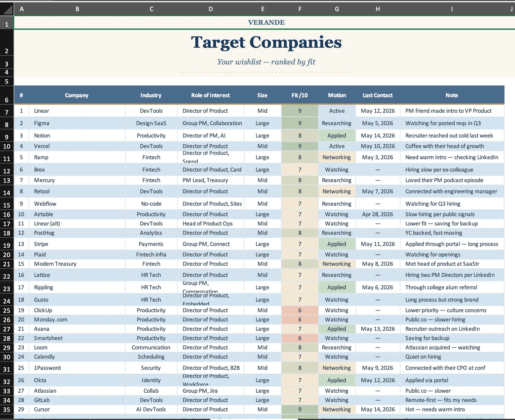Click 'Group PM, Jira' role cell
515x420 pixels.
(211, 391)
